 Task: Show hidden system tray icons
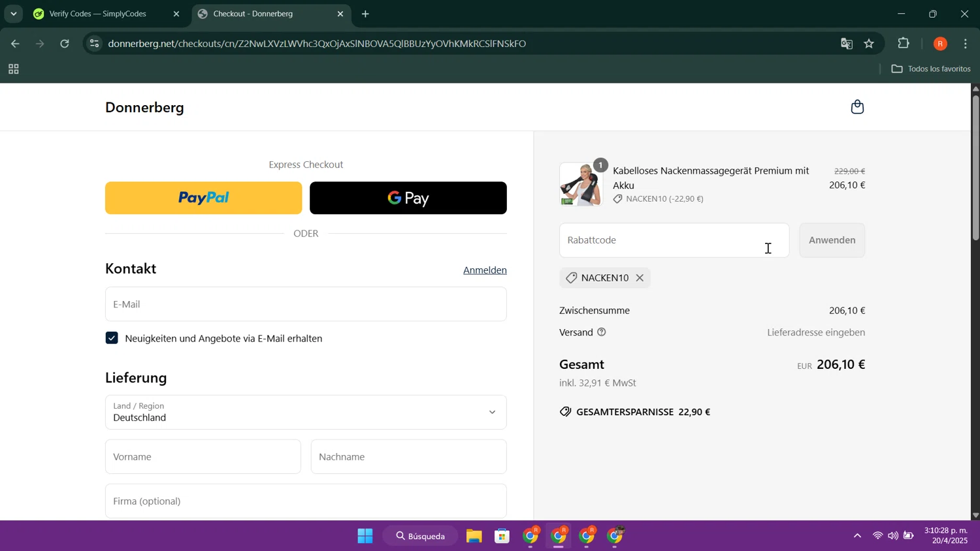[x=857, y=536]
